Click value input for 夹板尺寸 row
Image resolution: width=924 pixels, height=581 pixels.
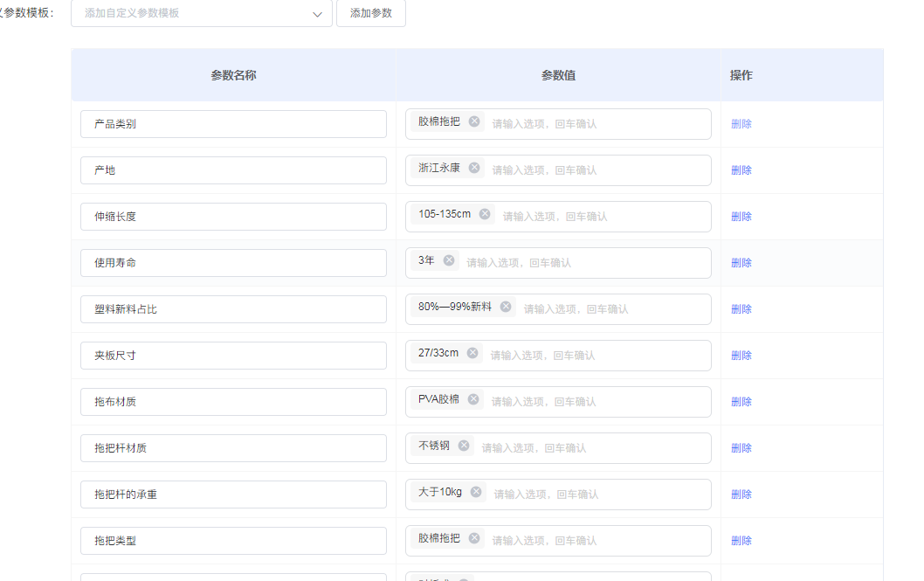[594, 356]
